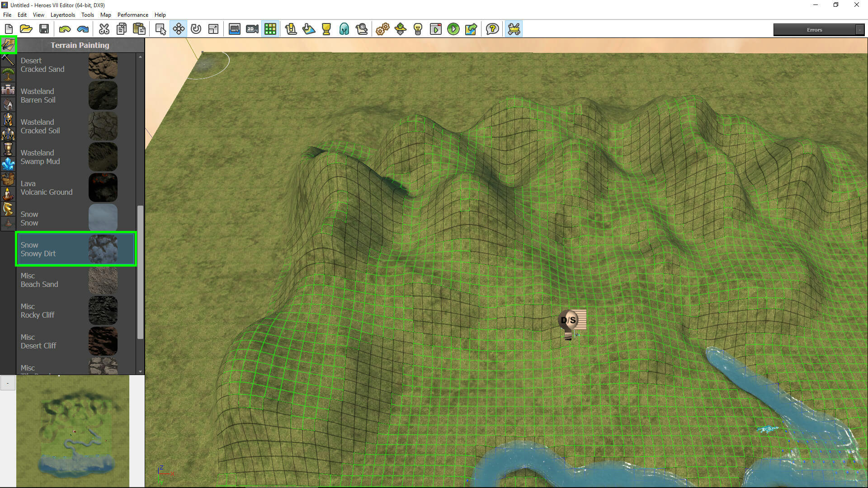Select Wasteland Cracked Soil terrain
The image size is (868, 488).
click(76, 126)
